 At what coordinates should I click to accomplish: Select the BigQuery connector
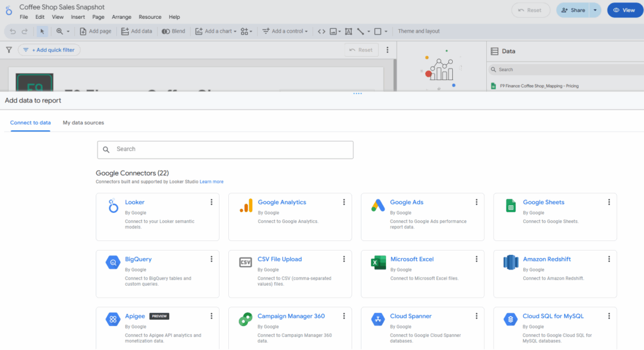click(x=157, y=274)
